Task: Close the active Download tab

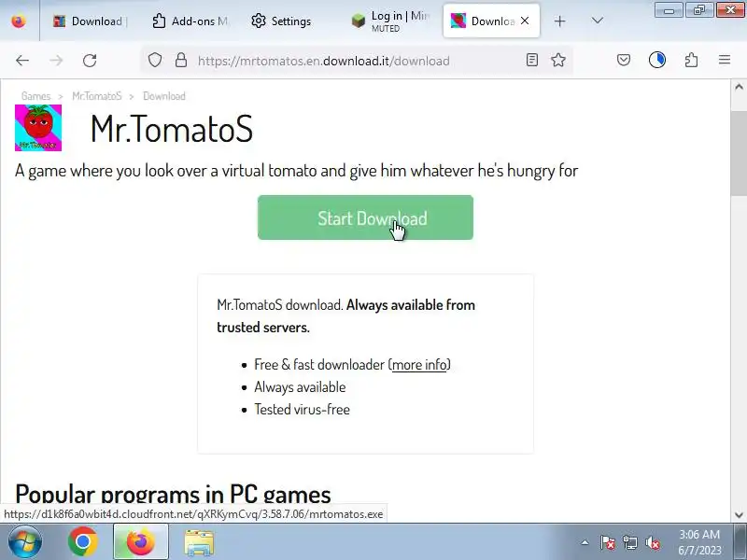Action: [x=525, y=21]
